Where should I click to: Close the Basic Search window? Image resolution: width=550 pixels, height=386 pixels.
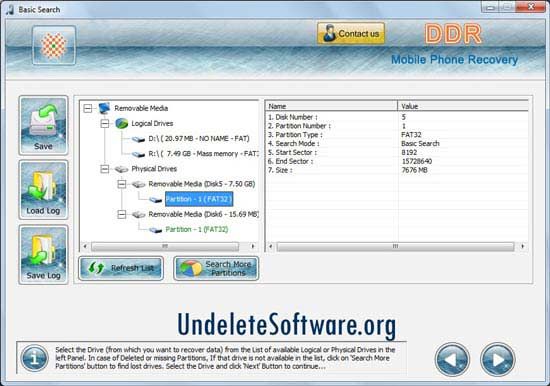pos(531,7)
